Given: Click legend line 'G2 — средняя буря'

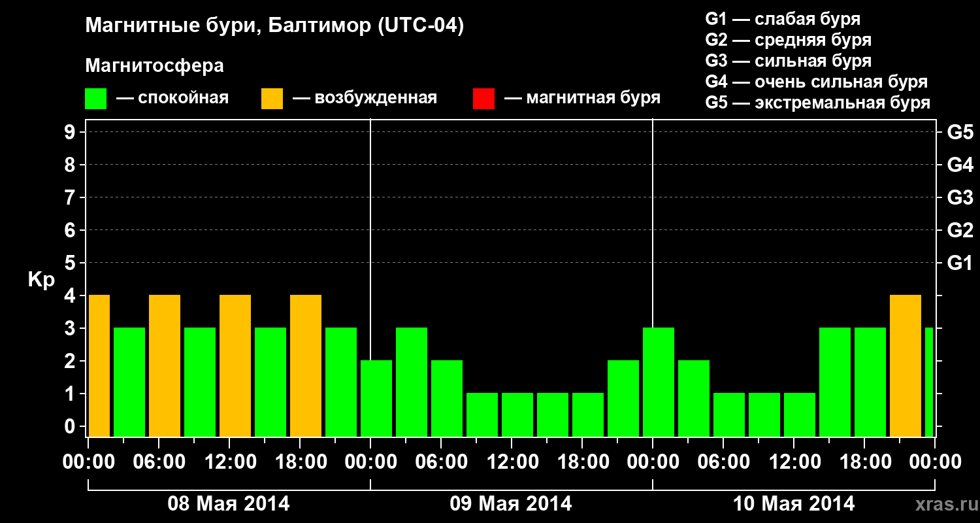Looking at the screenshot, I should click(789, 40).
